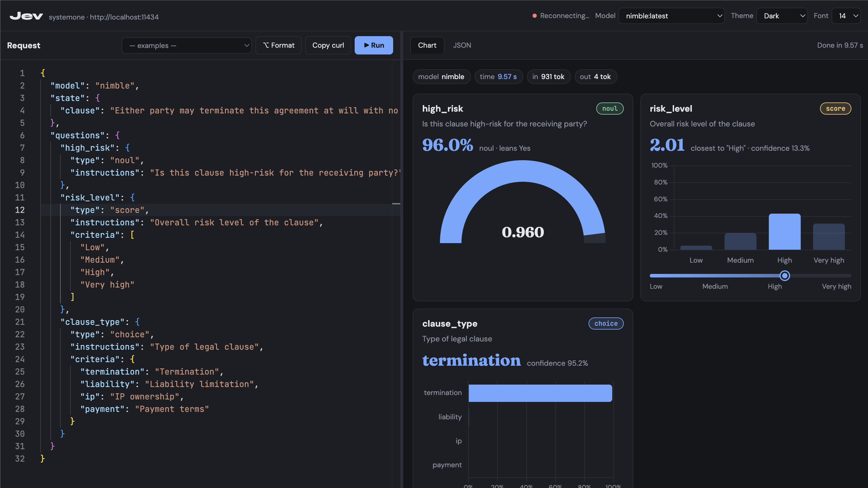Click the Jev logo
This screenshot has width=868, height=488.
click(x=26, y=16)
